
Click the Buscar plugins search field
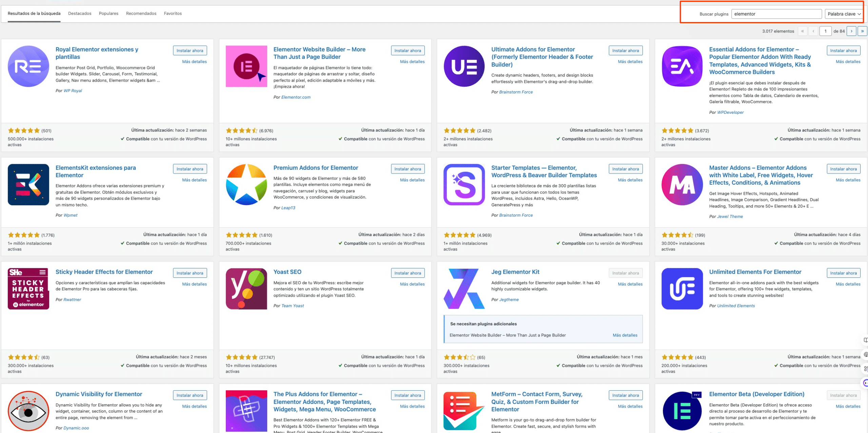pos(776,14)
